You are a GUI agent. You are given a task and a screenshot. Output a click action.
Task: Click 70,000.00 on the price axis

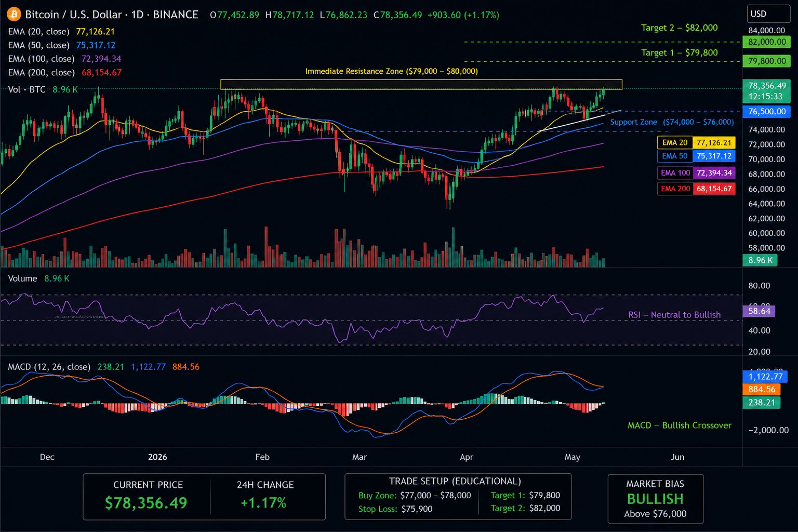tap(767, 159)
